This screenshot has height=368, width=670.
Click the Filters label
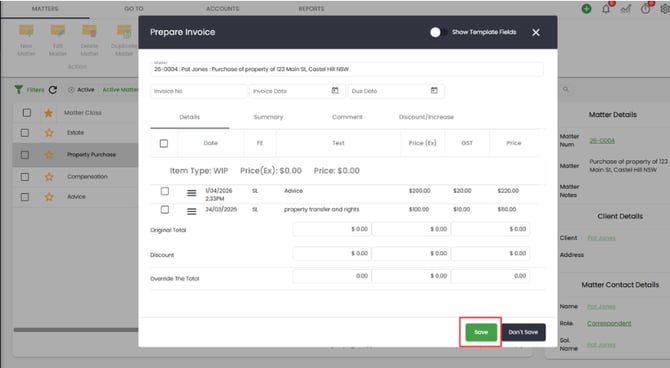click(x=35, y=90)
